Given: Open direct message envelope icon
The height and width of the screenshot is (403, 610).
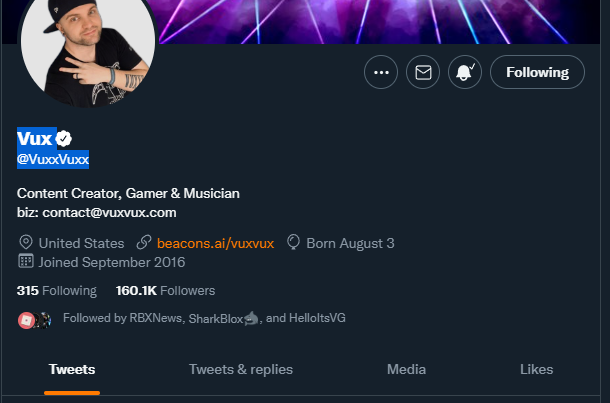Looking at the screenshot, I should (423, 72).
